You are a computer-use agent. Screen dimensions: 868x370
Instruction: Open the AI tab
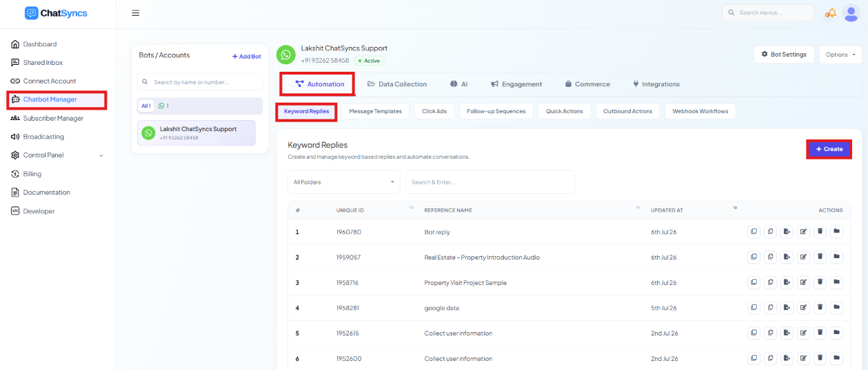[459, 84]
